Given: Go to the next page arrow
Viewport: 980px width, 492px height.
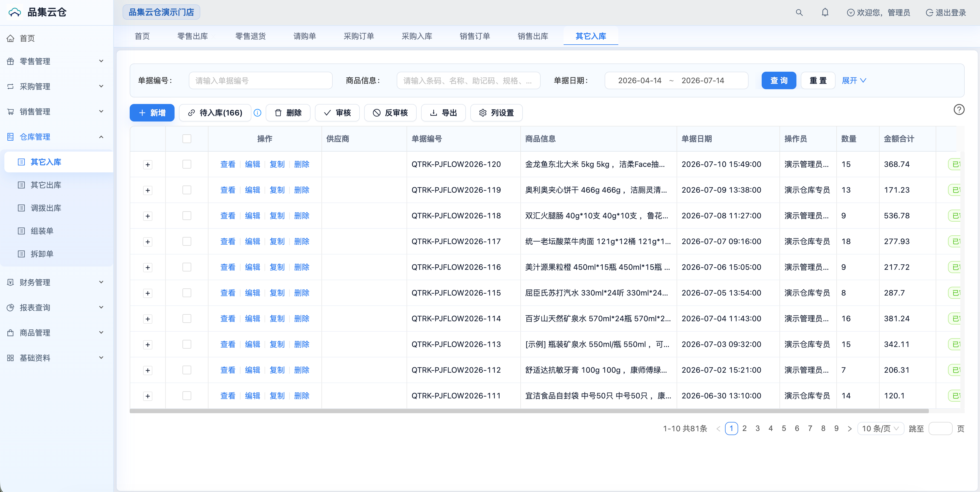Looking at the screenshot, I should [850, 429].
